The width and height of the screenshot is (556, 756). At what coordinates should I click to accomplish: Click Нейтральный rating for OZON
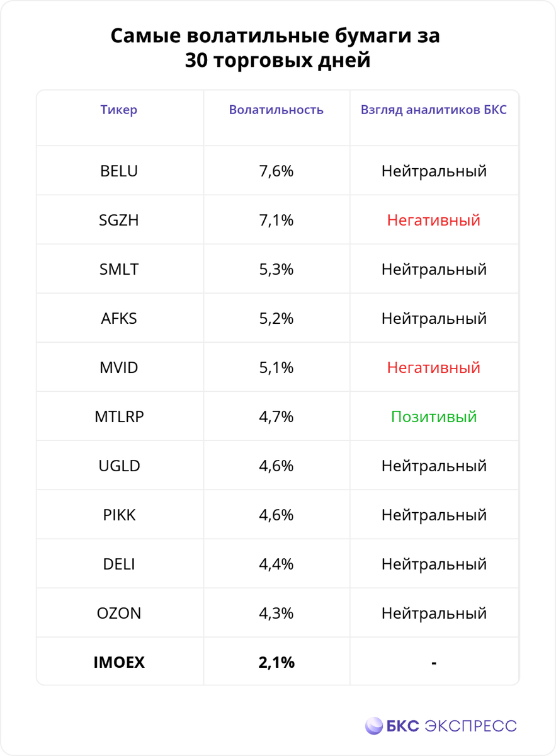(434, 613)
